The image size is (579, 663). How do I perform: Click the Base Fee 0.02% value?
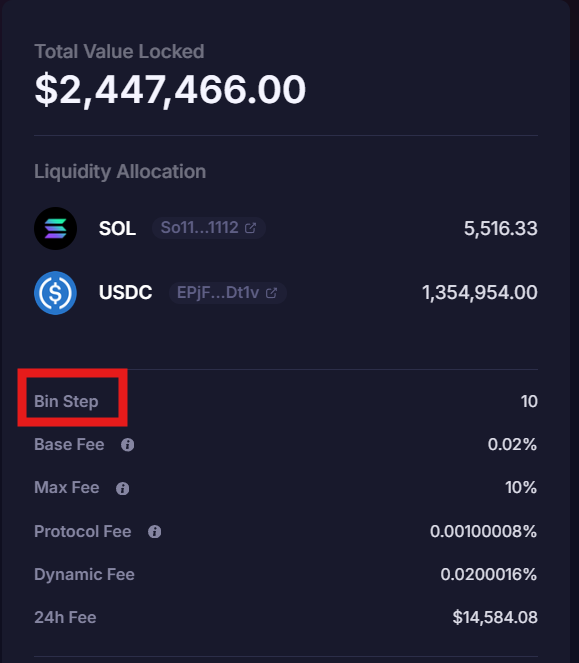pyautogui.click(x=512, y=444)
